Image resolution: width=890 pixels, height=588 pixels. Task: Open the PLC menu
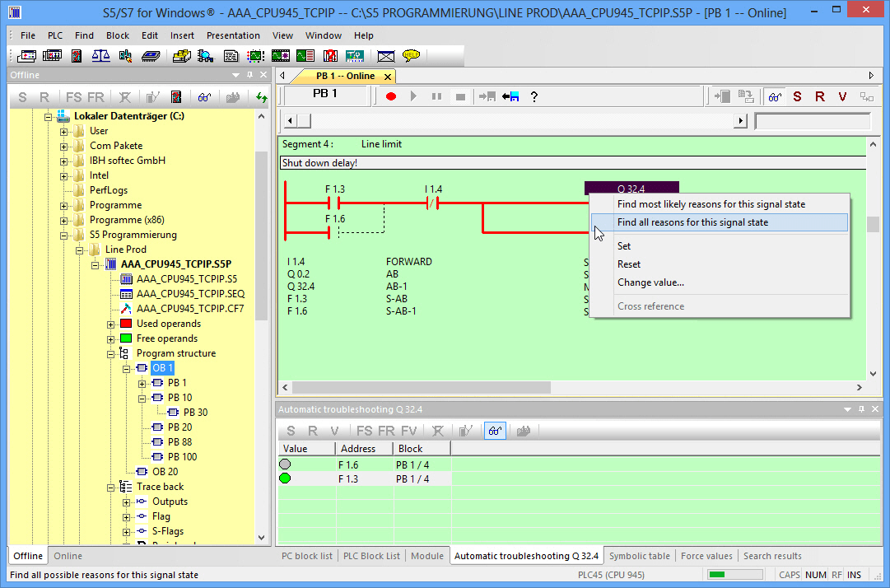point(55,35)
